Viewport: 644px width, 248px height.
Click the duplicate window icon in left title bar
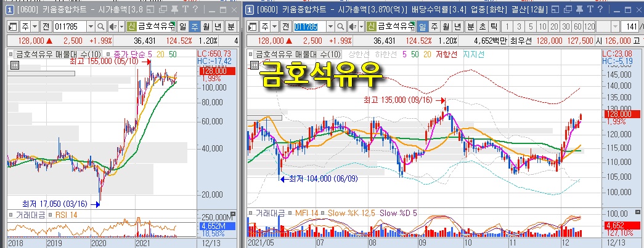click(163, 9)
